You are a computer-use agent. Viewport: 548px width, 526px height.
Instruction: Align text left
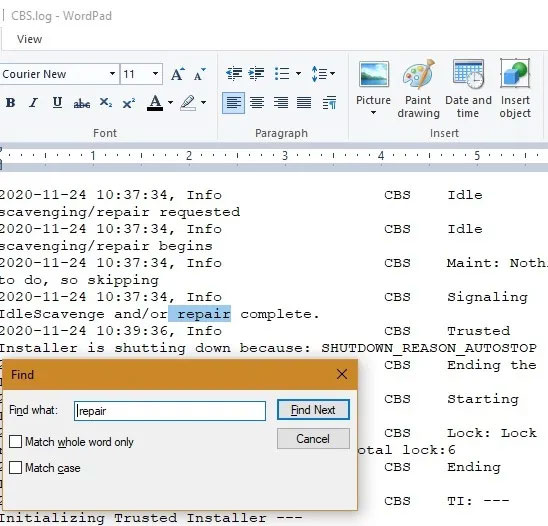pos(233,103)
